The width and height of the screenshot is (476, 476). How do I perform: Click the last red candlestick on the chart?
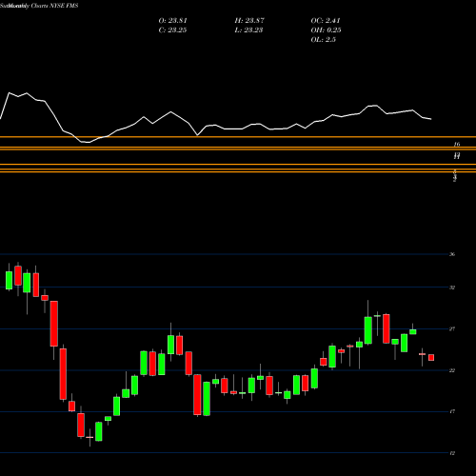coord(431,358)
